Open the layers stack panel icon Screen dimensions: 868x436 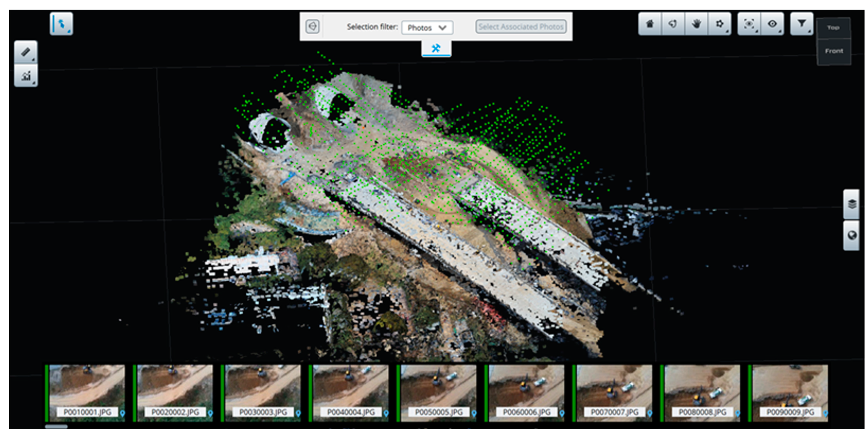(x=852, y=204)
